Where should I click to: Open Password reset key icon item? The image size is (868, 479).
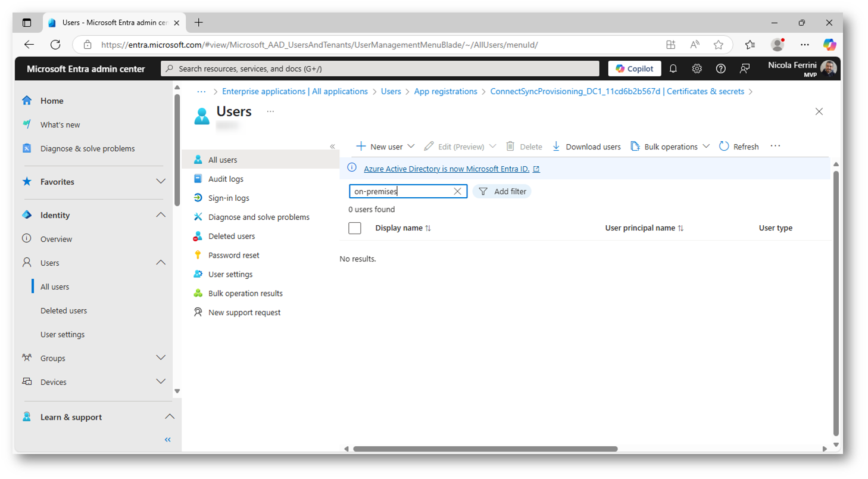point(198,255)
